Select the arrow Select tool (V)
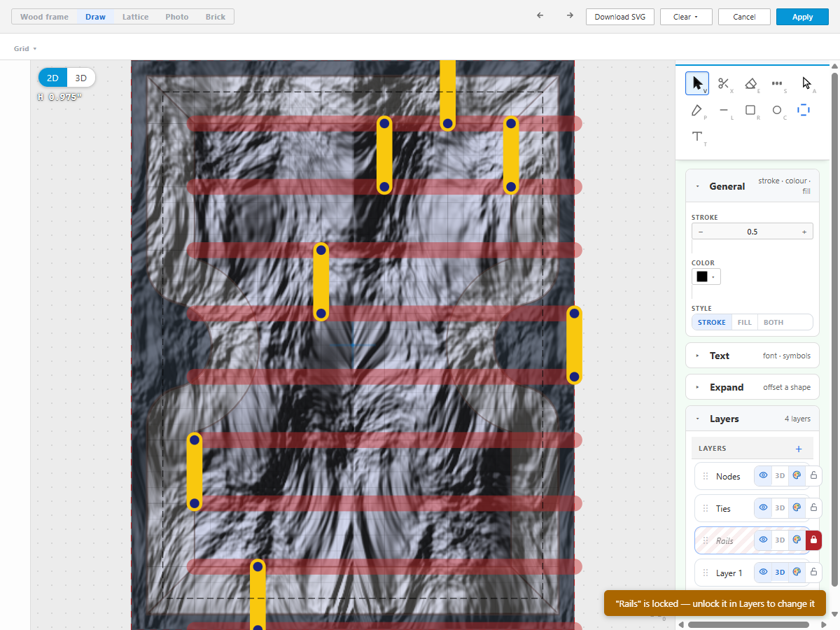Viewport: 840px width, 630px height. pyautogui.click(x=697, y=83)
